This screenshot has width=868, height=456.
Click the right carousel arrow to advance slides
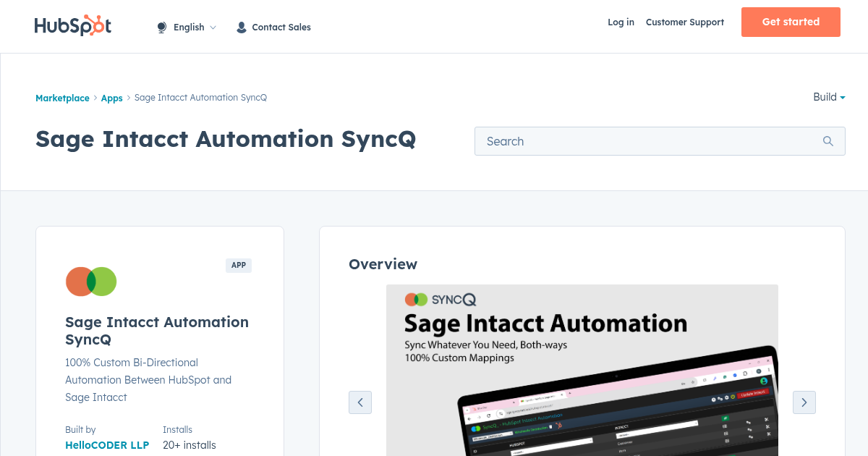coord(804,402)
